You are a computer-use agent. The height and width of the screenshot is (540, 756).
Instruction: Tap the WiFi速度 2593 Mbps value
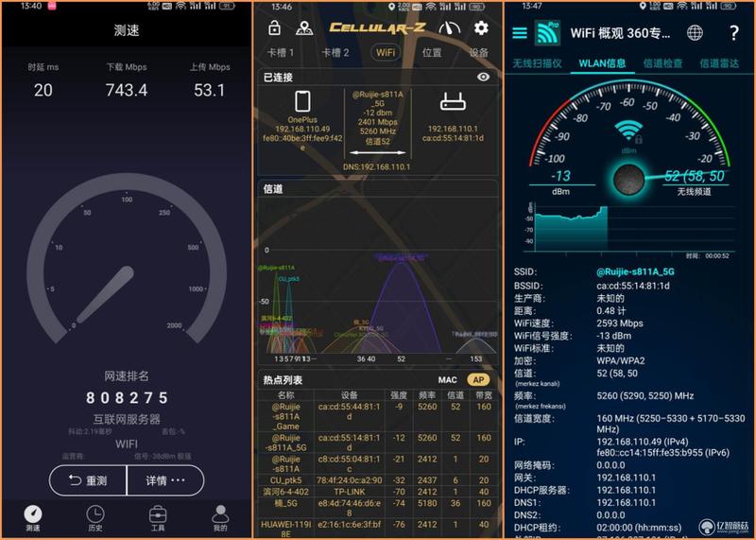[x=620, y=323]
